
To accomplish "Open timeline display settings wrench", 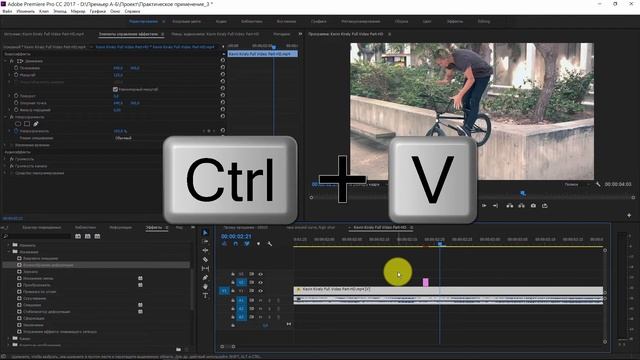I will [x=270, y=244].
